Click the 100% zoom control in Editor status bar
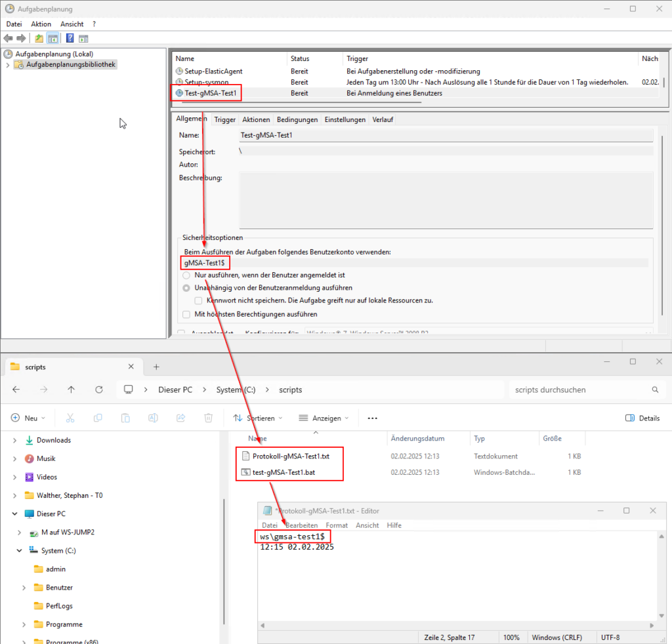The height and width of the screenshot is (644, 672). tap(513, 637)
